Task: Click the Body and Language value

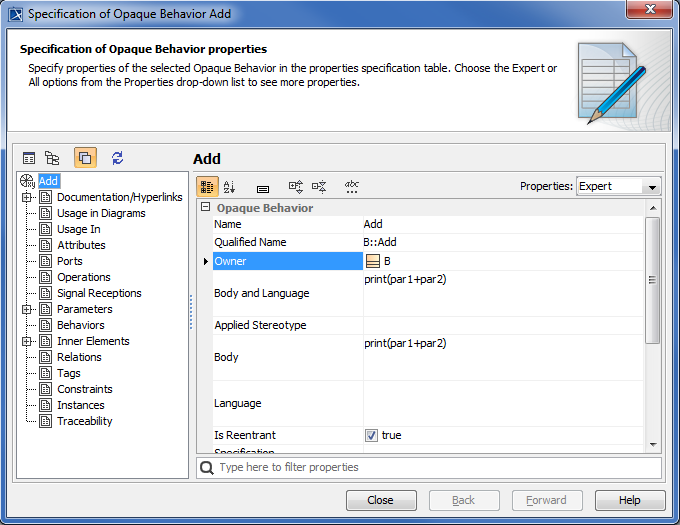Action: pos(503,293)
